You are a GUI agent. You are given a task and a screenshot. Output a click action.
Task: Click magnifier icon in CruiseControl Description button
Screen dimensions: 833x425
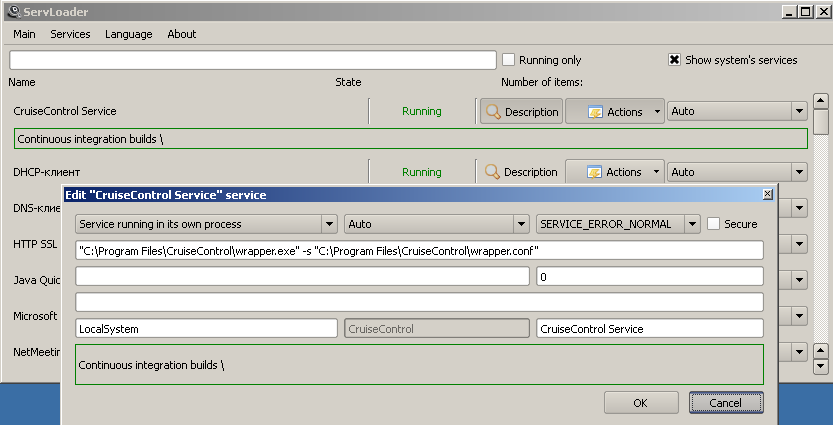494,112
